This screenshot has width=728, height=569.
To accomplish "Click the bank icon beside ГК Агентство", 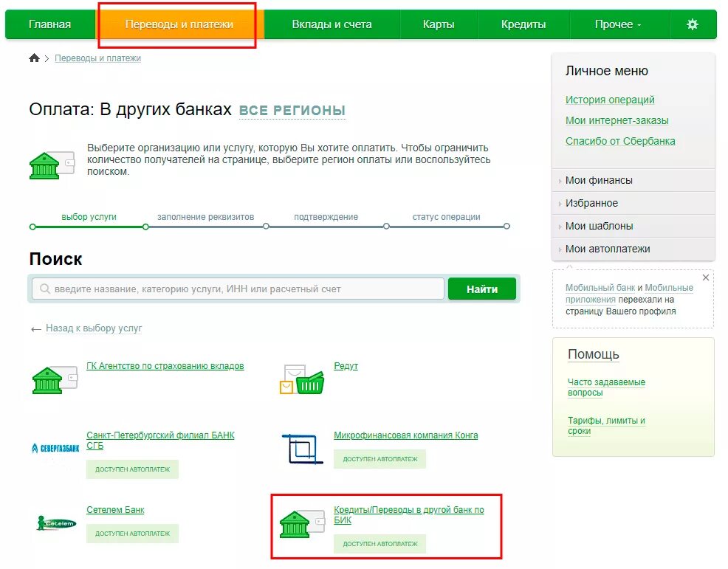I will coord(54,380).
